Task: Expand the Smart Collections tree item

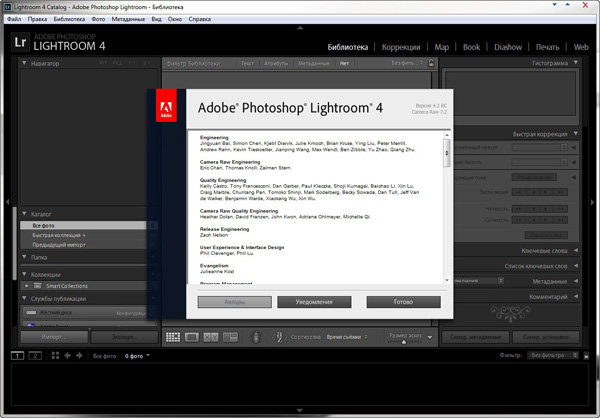Action: point(27,286)
